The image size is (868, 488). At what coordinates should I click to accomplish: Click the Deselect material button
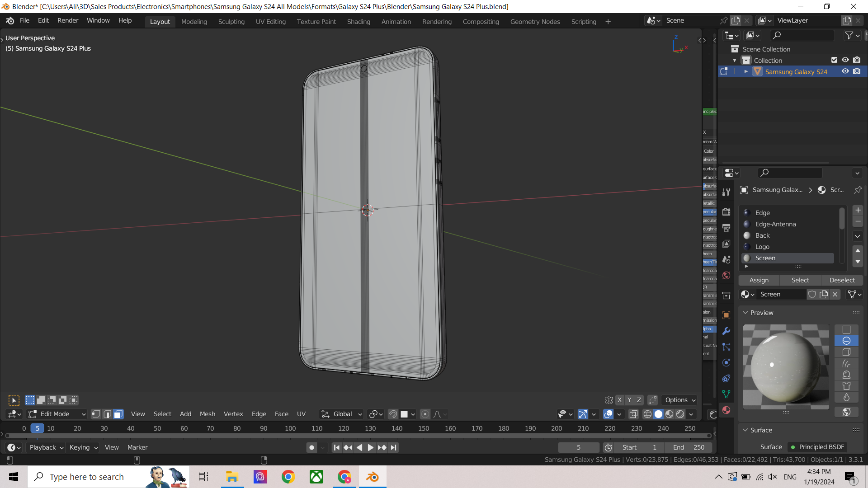(842, 280)
